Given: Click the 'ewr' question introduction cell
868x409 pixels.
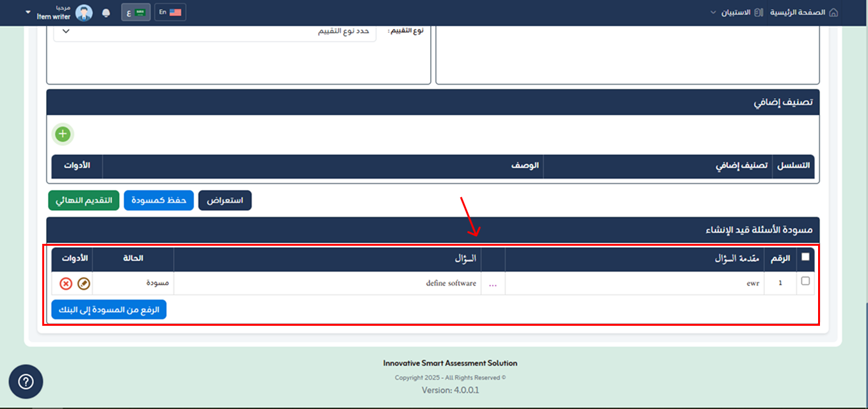Looking at the screenshot, I should [634, 284].
